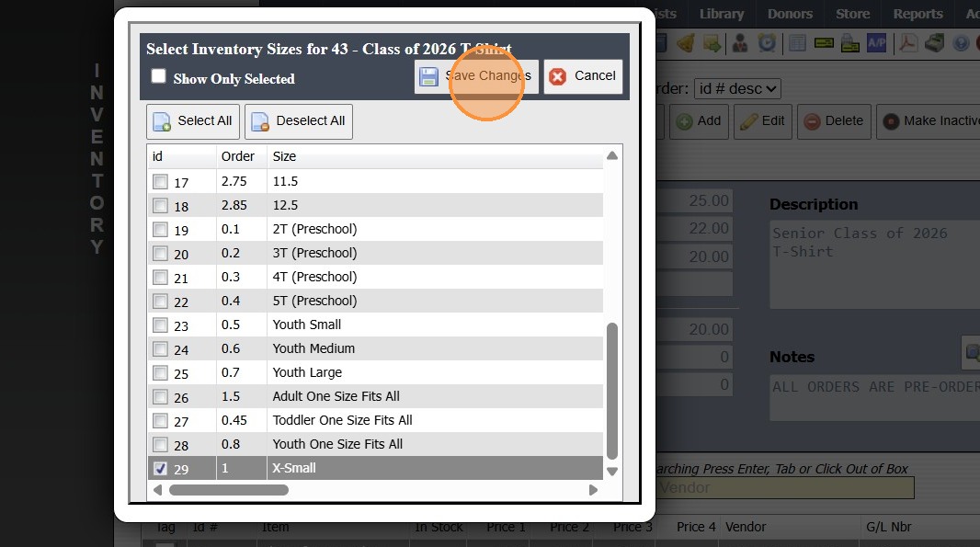980x547 pixels.
Task: Open the Donors menu
Action: coord(790,14)
